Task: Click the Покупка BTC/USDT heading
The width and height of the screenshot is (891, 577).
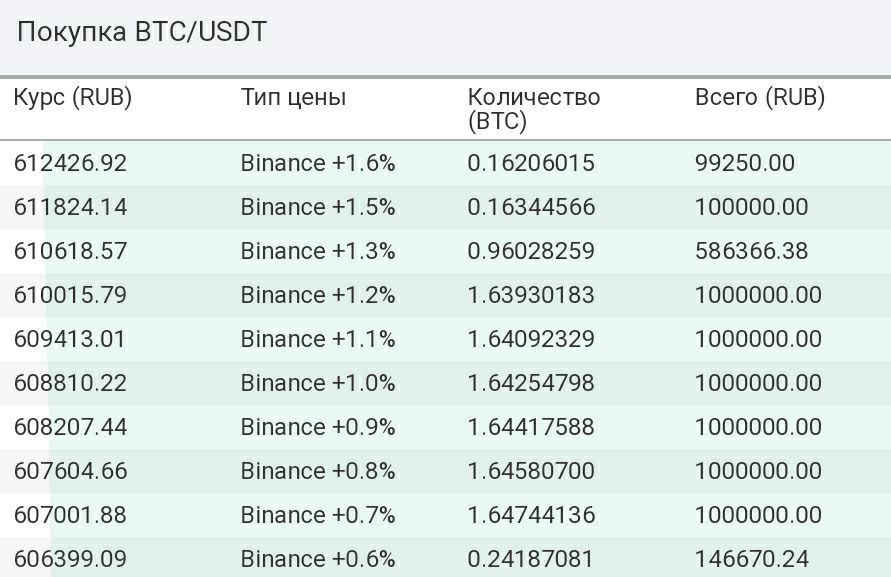Action: (141, 32)
